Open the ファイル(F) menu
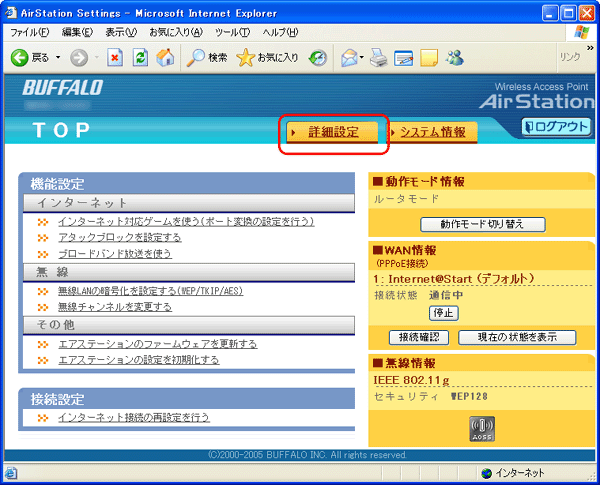This screenshot has height=485, width=600. pyautogui.click(x=28, y=33)
